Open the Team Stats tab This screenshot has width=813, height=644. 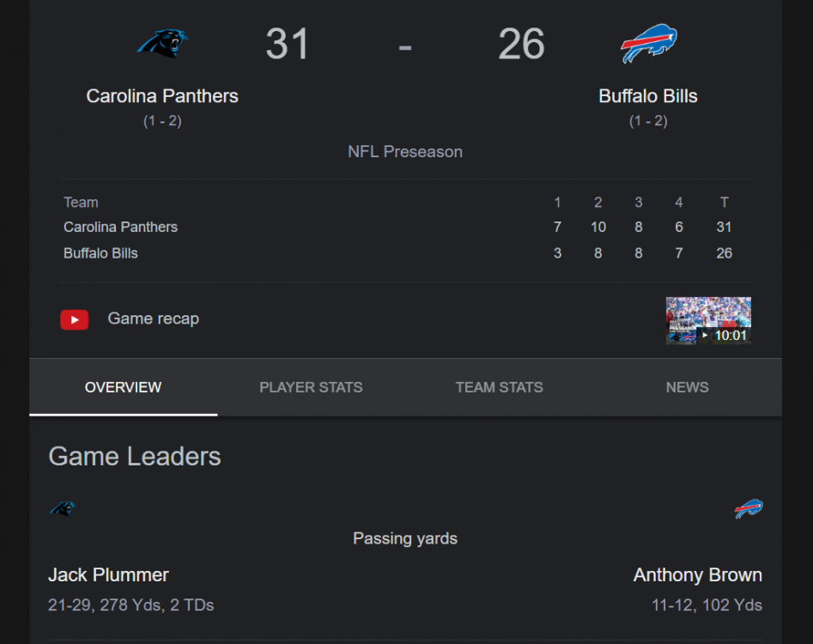[x=499, y=387]
